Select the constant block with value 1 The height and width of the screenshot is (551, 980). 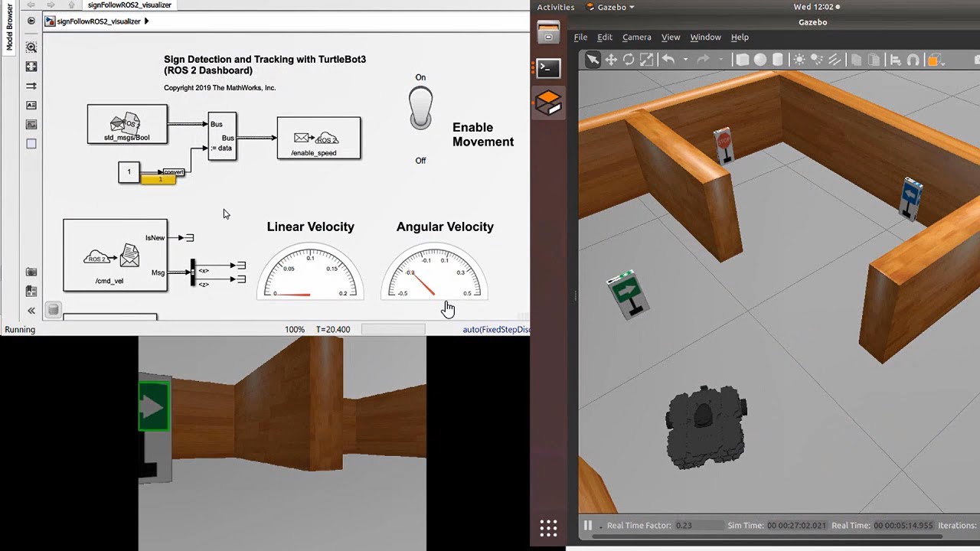click(129, 172)
